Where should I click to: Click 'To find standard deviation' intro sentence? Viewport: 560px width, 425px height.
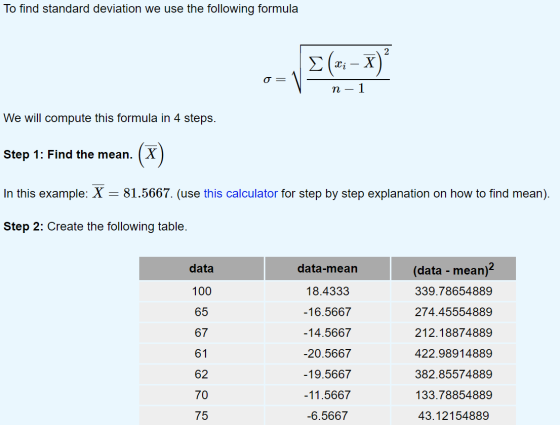pos(151,9)
